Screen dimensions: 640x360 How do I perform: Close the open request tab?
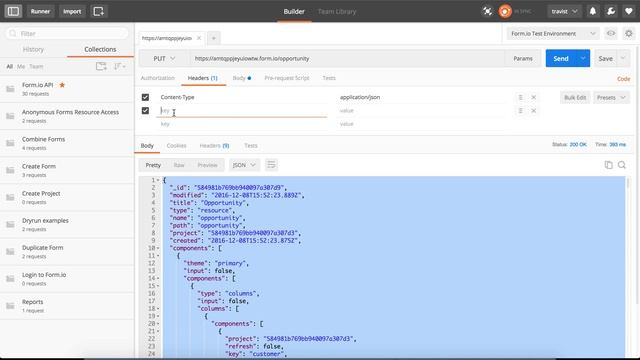tap(199, 38)
